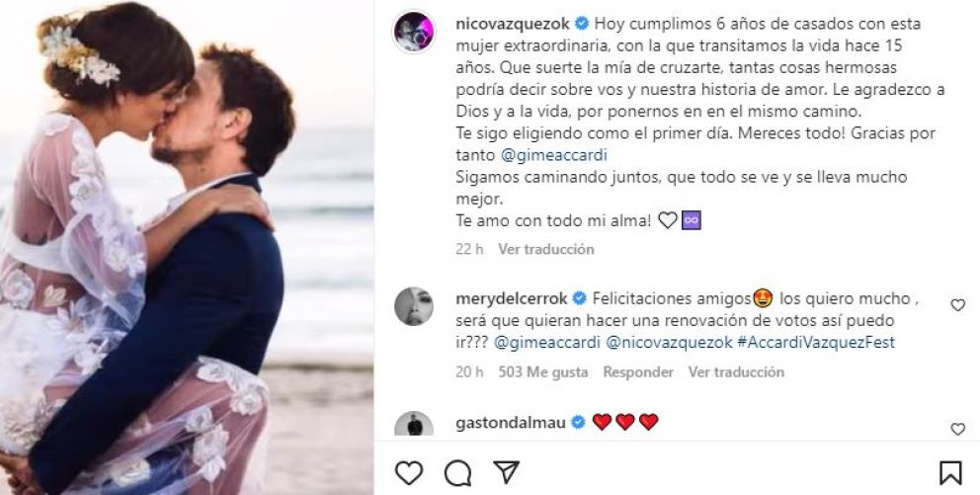Image resolution: width=980 pixels, height=495 pixels.
Task: Open the @gimeaccardi mention in the caption
Action: [x=553, y=155]
